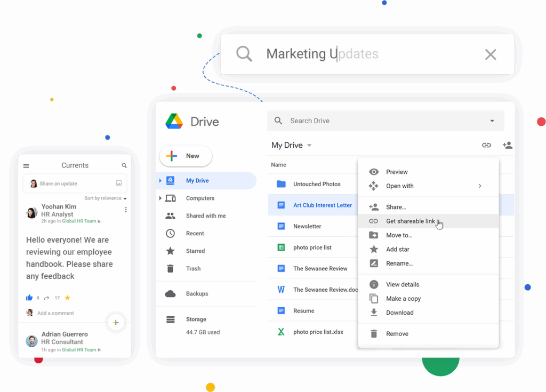Expand the Computers tree arrow in sidebar

[160, 198]
